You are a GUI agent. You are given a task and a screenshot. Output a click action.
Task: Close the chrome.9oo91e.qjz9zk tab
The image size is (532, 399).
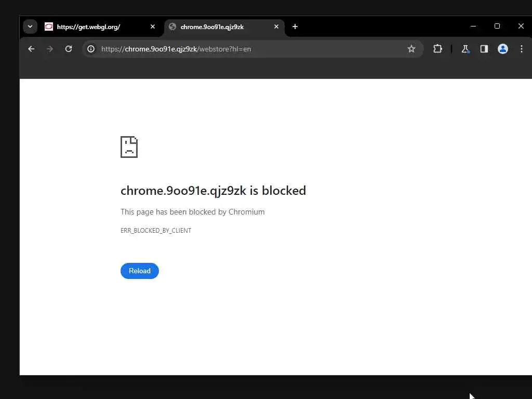[276, 26]
